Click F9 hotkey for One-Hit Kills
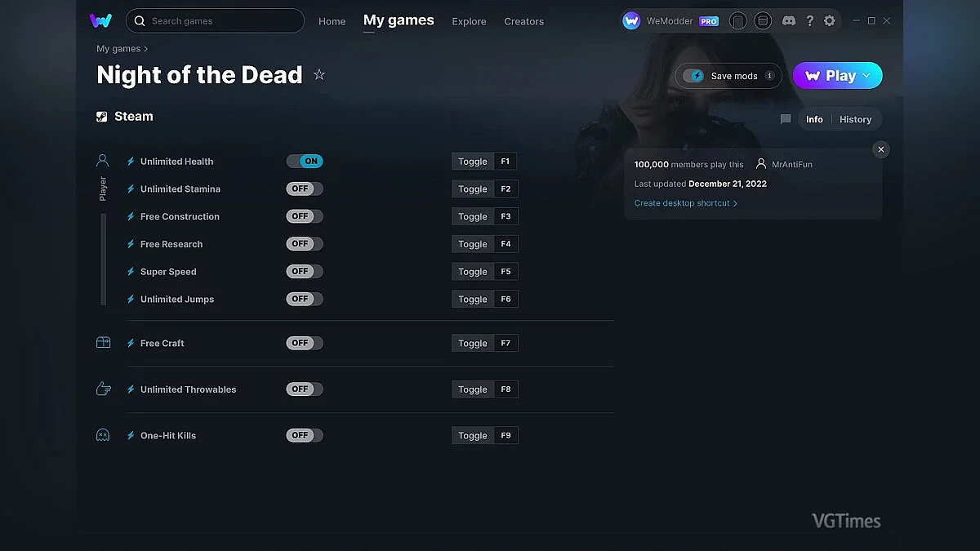 click(x=506, y=435)
